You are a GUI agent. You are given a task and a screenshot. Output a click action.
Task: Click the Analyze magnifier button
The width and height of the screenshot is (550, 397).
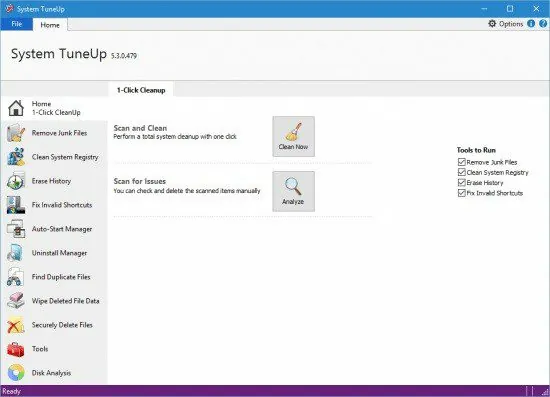pyautogui.click(x=293, y=191)
